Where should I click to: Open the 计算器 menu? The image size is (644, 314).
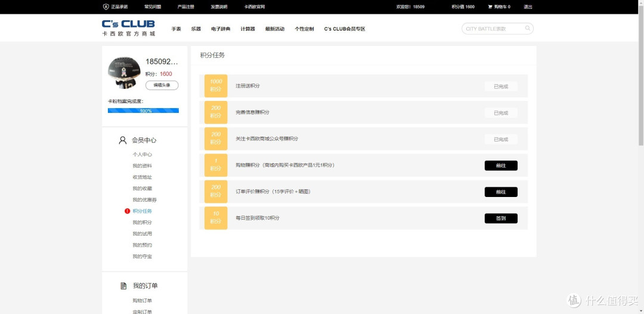[x=247, y=29]
